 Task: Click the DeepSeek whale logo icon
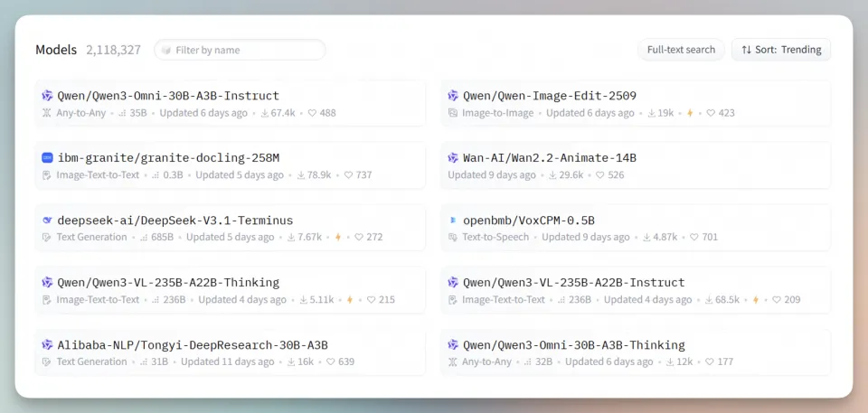48,221
